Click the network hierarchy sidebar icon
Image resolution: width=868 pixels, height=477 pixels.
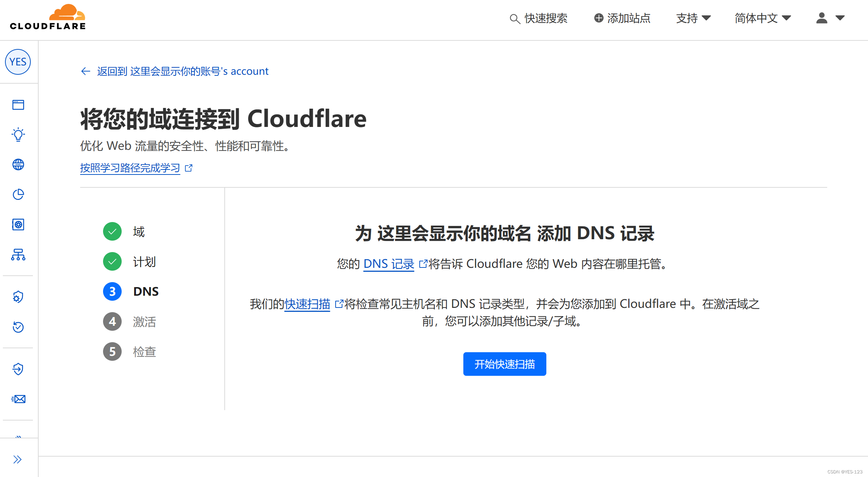(18, 255)
